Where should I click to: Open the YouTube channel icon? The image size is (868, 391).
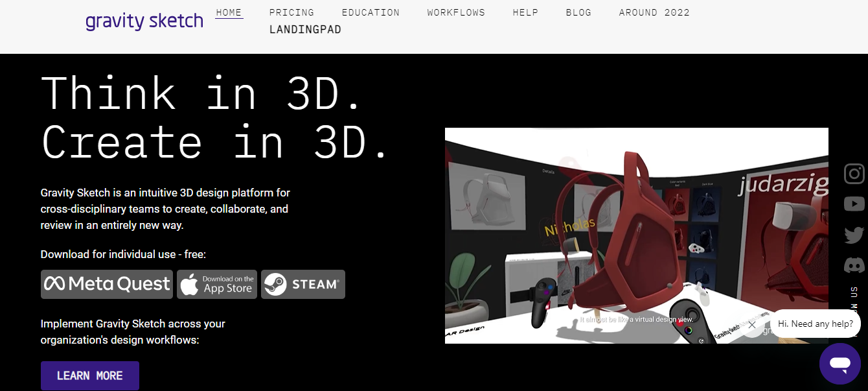(854, 204)
